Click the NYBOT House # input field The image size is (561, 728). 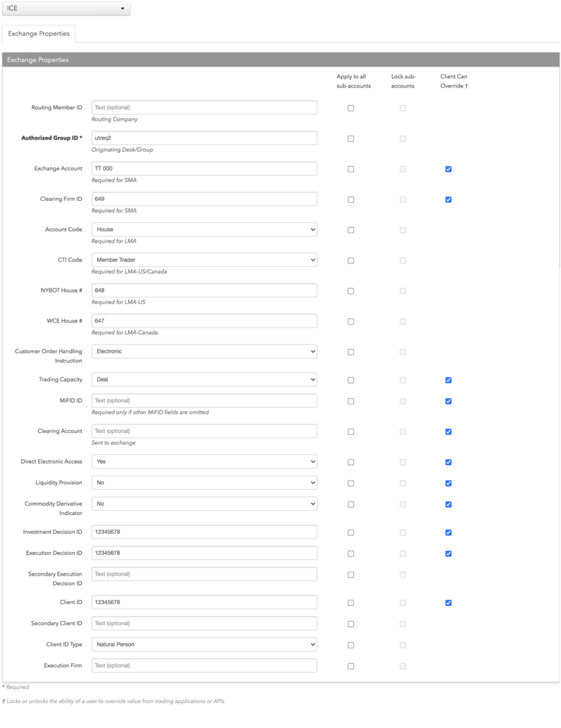(x=204, y=291)
